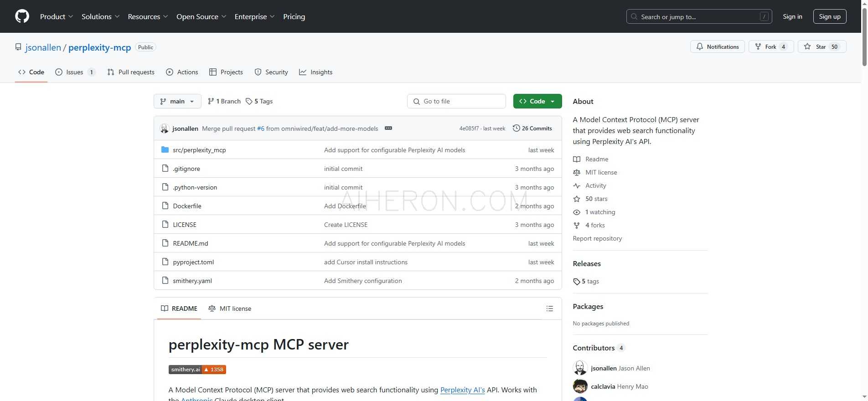View the 50 stars link

tap(590, 199)
